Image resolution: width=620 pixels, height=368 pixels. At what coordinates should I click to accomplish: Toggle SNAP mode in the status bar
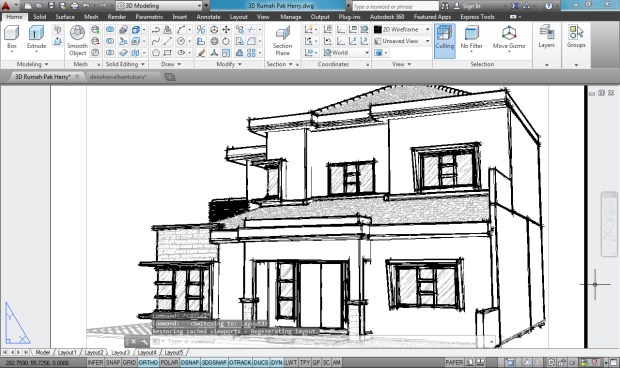click(x=113, y=362)
